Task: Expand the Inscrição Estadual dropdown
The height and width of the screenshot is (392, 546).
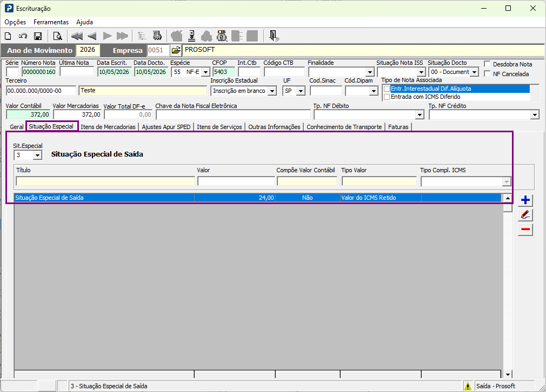Action: [x=272, y=91]
